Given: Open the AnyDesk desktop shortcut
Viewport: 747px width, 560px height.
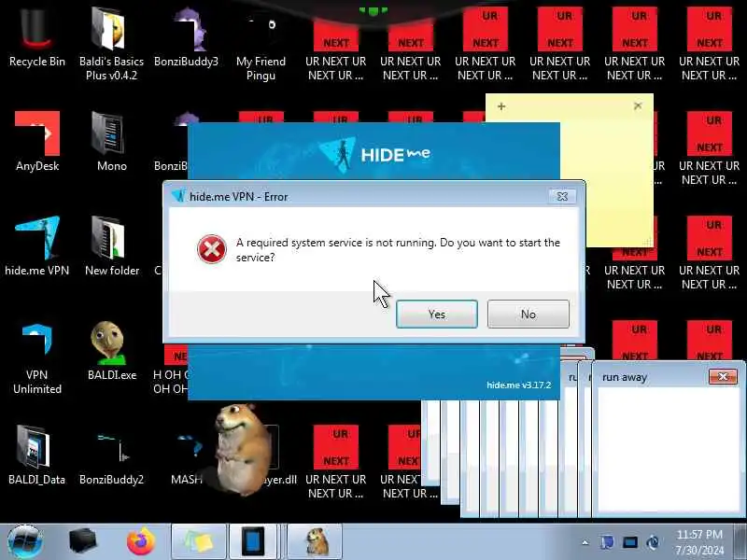Looking at the screenshot, I should (x=37, y=142).
